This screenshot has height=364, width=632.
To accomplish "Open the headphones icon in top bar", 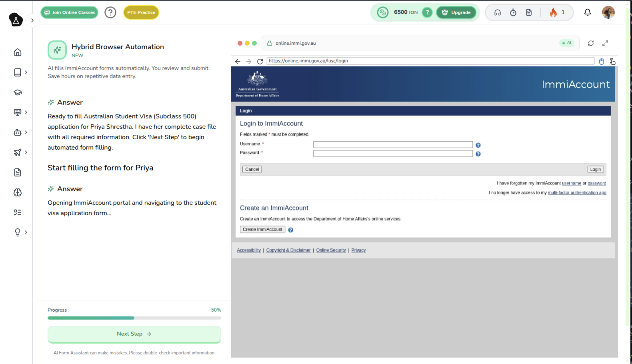I will 497,12.
